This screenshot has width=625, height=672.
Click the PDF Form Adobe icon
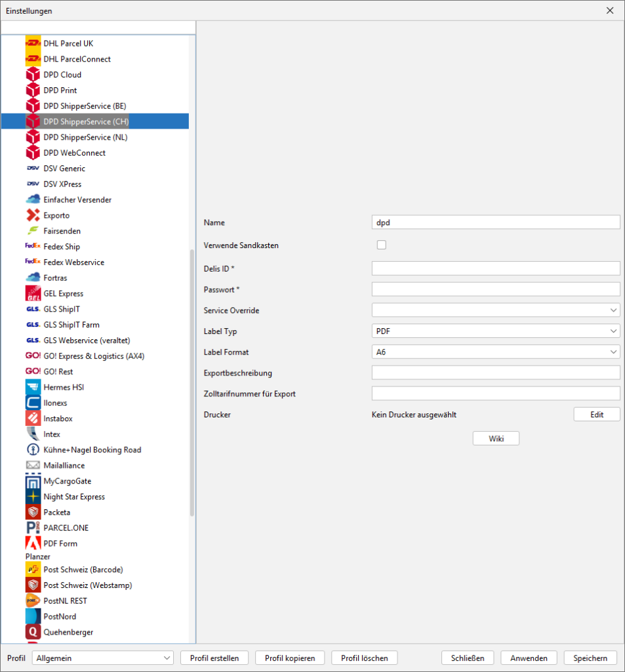point(33,543)
